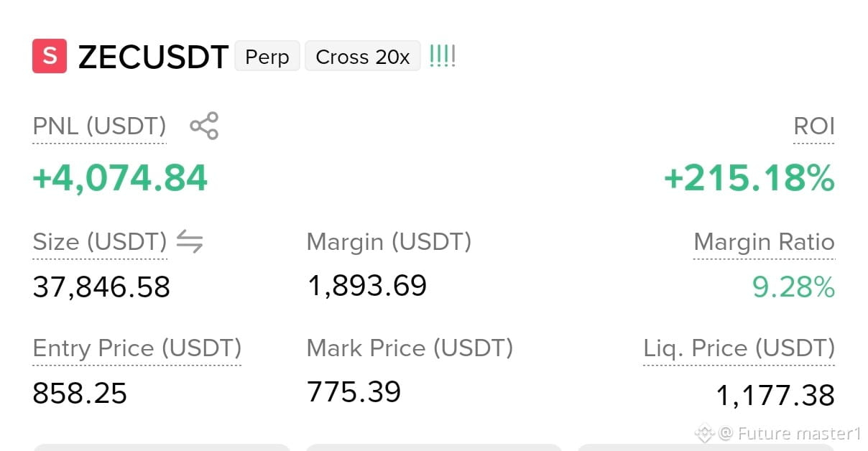The height and width of the screenshot is (451, 868).
Task: Tap the ROI label for details
Action: pos(814,126)
